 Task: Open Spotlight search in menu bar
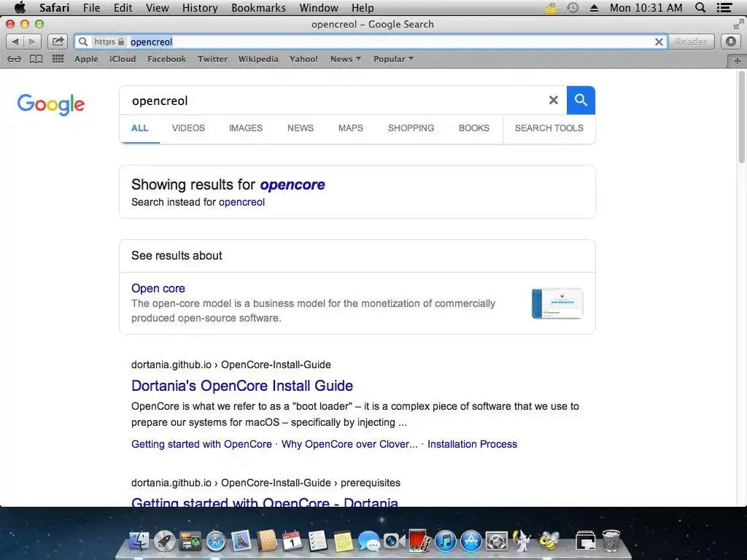coord(700,7)
